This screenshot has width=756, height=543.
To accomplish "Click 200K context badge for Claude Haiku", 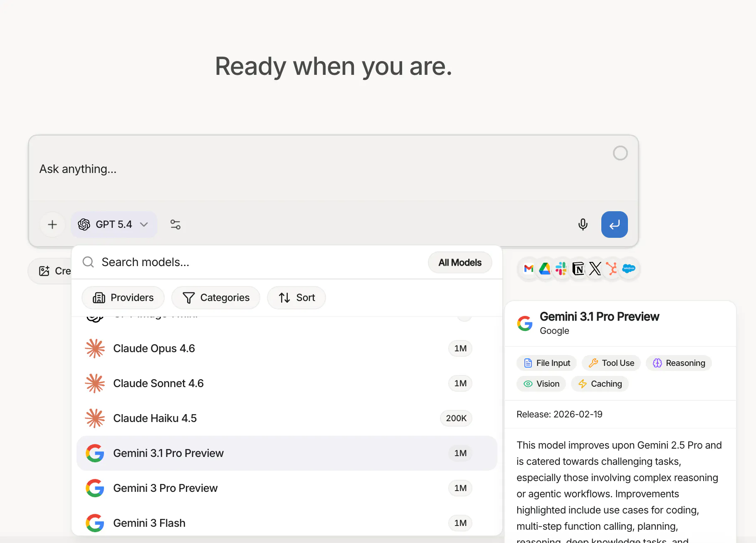I will point(456,418).
